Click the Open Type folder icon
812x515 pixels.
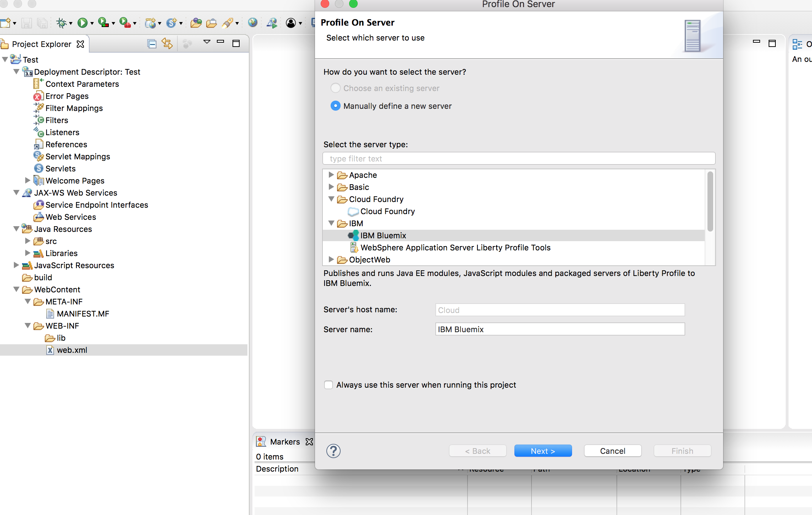pos(196,23)
